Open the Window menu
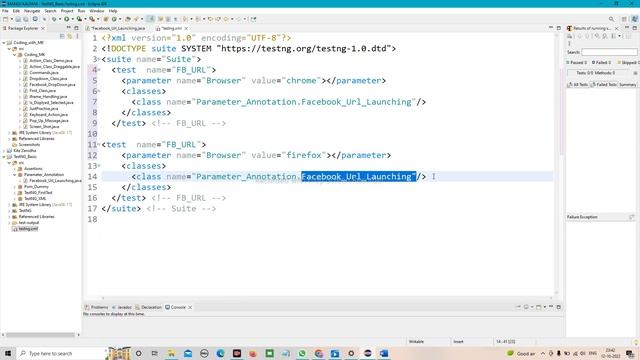The width and height of the screenshot is (640, 360). pyautogui.click(x=97, y=11)
